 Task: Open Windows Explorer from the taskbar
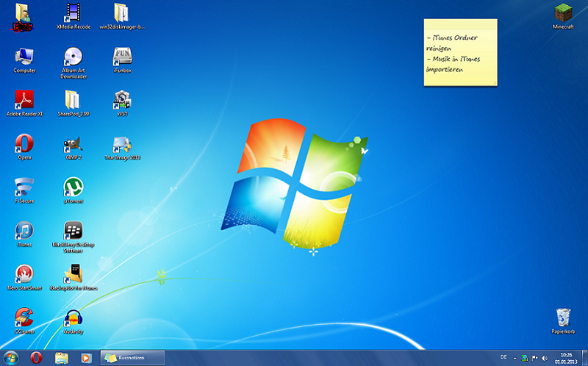61,358
